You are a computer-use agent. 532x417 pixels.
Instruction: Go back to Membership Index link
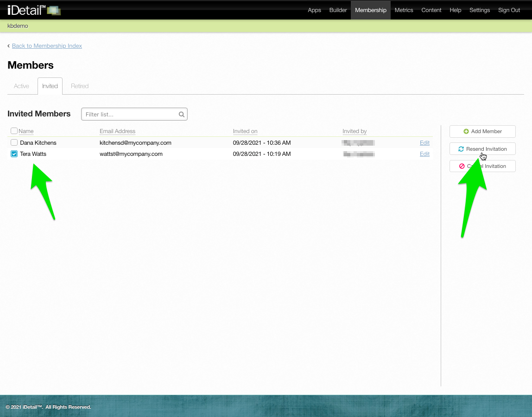[47, 46]
